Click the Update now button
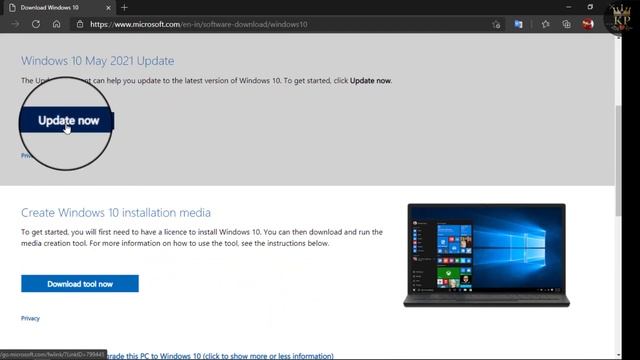The image size is (640, 360). coord(68,120)
